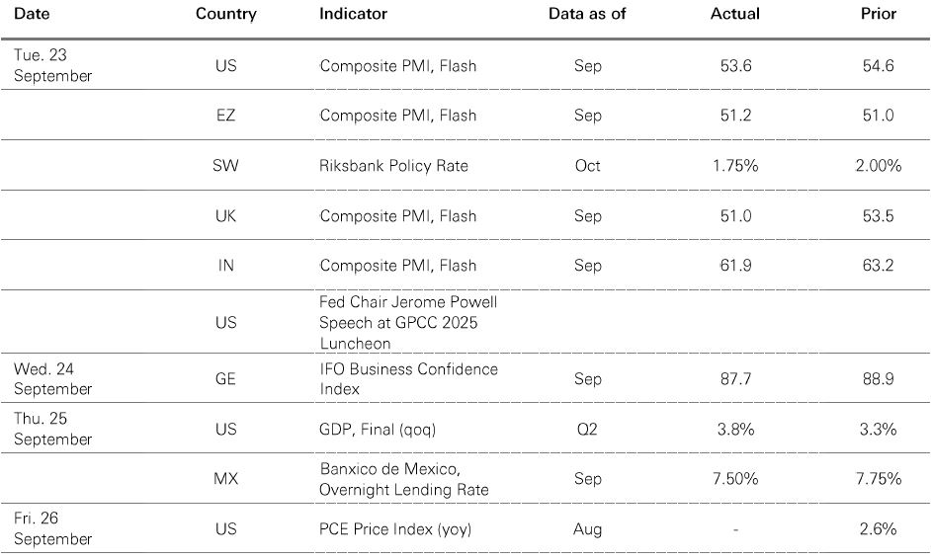Select the "Tue. 23 September" date cell
The image size is (931, 560).
point(52,66)
